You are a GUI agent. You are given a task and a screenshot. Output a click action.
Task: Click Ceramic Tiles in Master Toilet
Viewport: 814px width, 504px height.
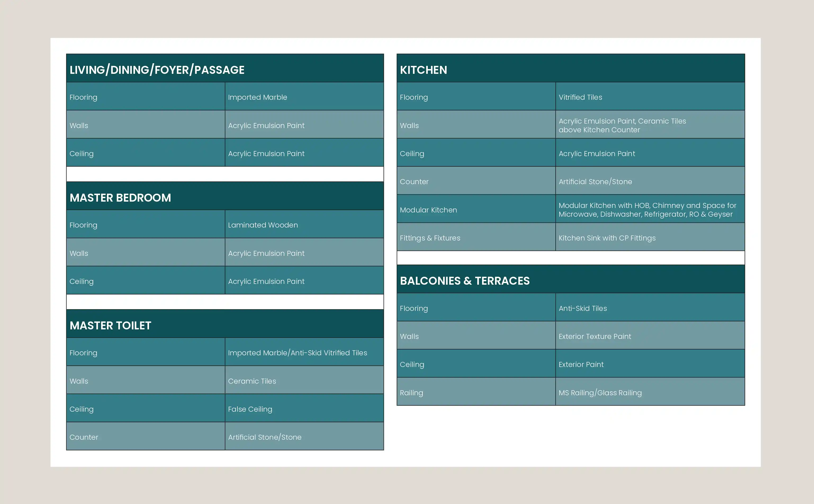(x=252, y=381)
